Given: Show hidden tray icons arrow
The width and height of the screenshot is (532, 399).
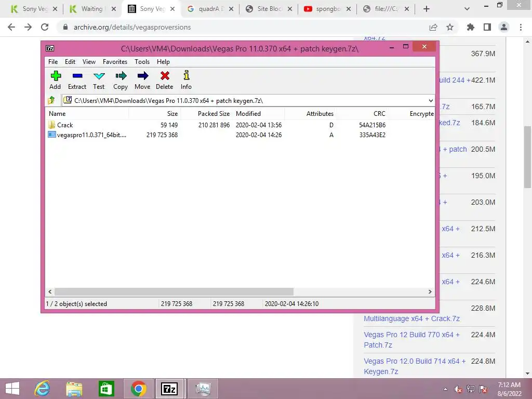Looking at the screenshot, I should 445,389.
